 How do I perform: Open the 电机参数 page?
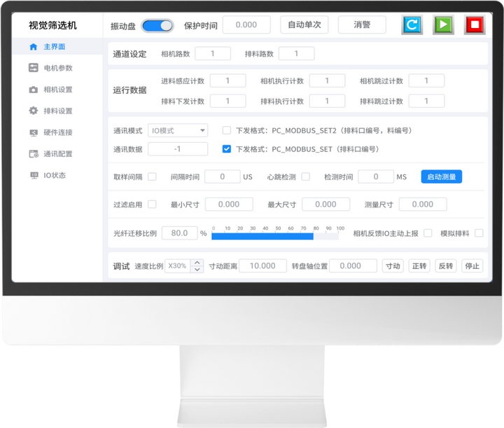pyautogui.click(x=57, y=68)
